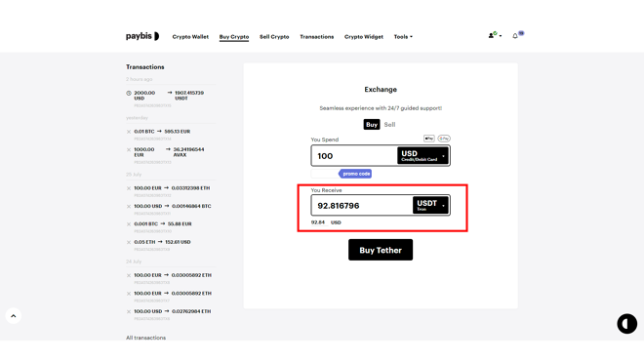Switch to Sell in Exchange
This screenshot has height=362, width=644.
point(389,125)
